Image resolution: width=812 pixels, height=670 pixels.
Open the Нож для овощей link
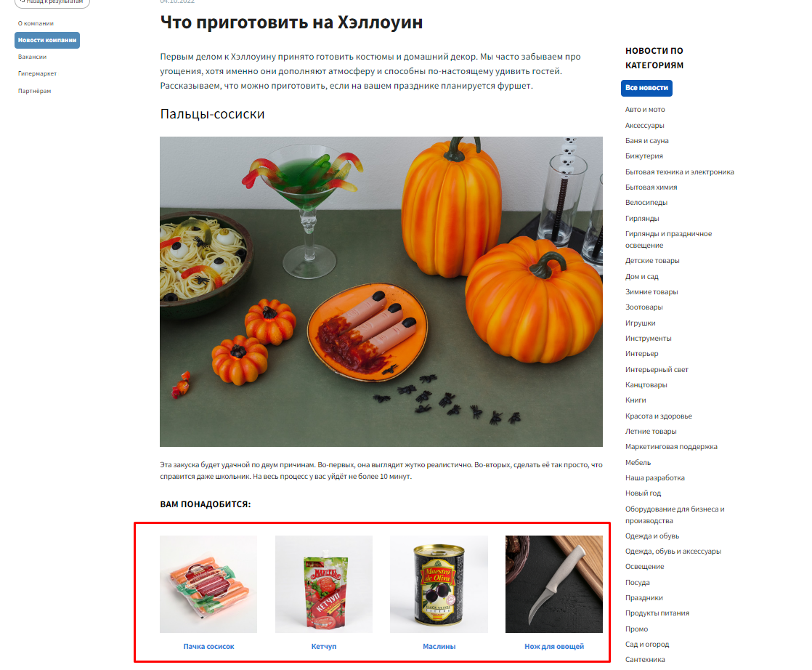[x=554, y=646]
